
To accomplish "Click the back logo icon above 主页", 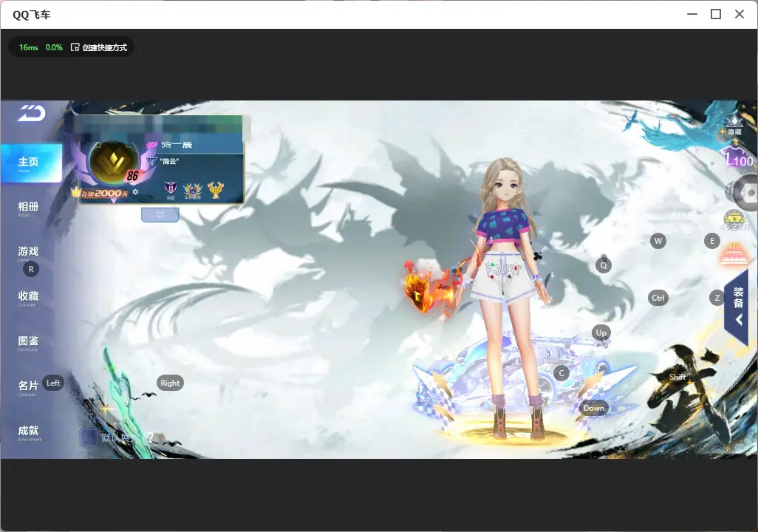I will click(32, 113).
